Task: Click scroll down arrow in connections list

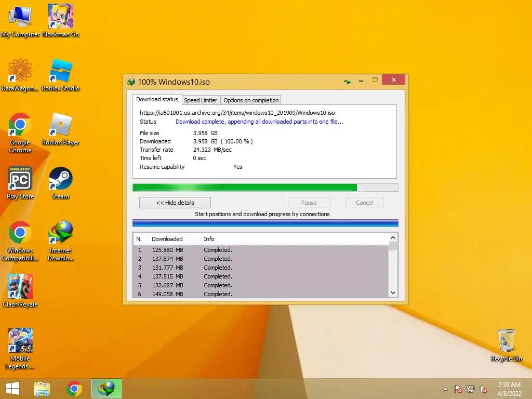Action: click(393, 293)
